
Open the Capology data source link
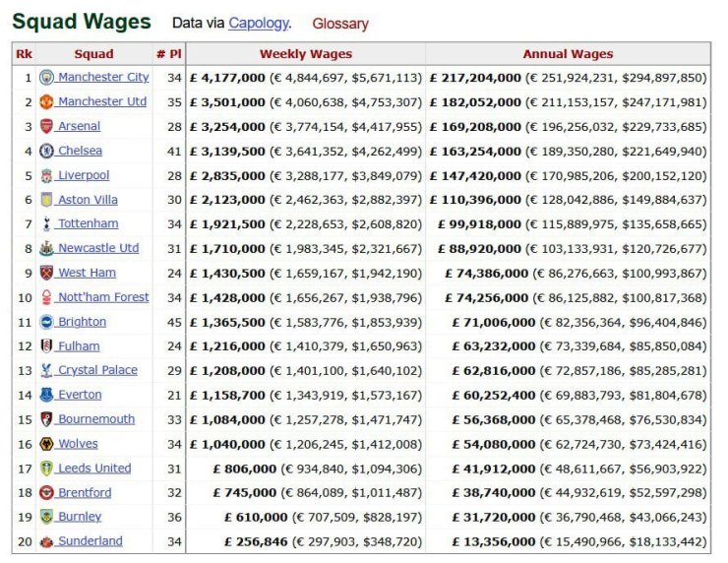[259, 23]
